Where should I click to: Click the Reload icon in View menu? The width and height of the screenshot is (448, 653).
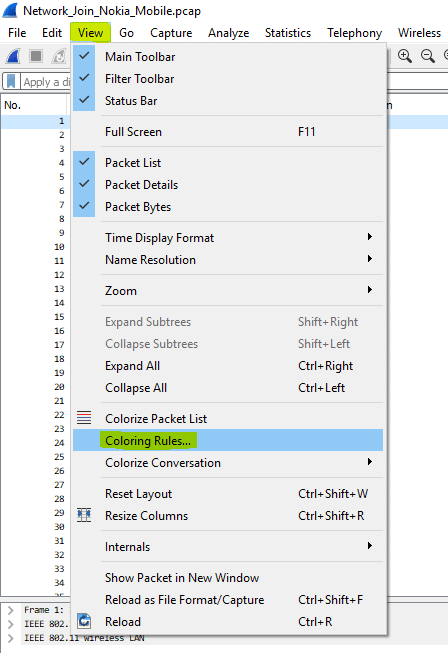pyautogui.click(x=84, y=621)
